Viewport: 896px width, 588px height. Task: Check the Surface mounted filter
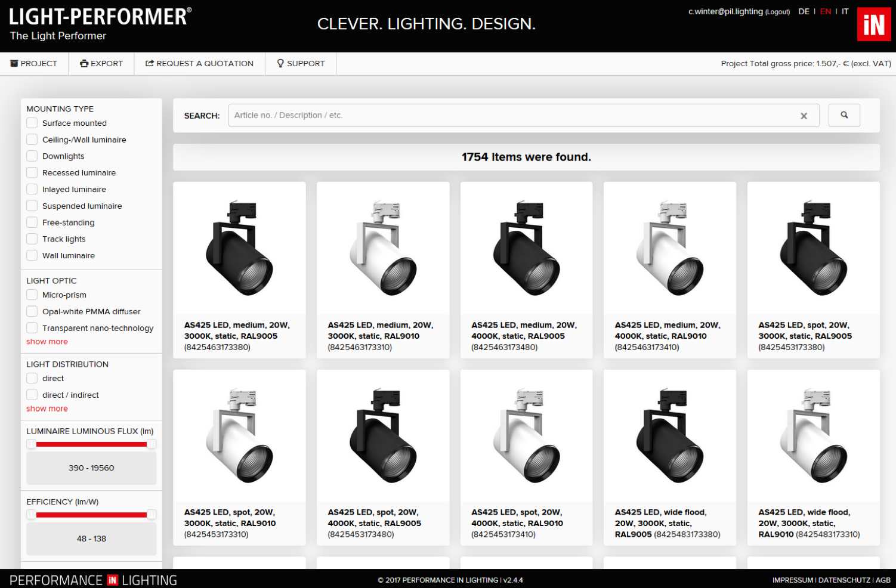point(32,123)
